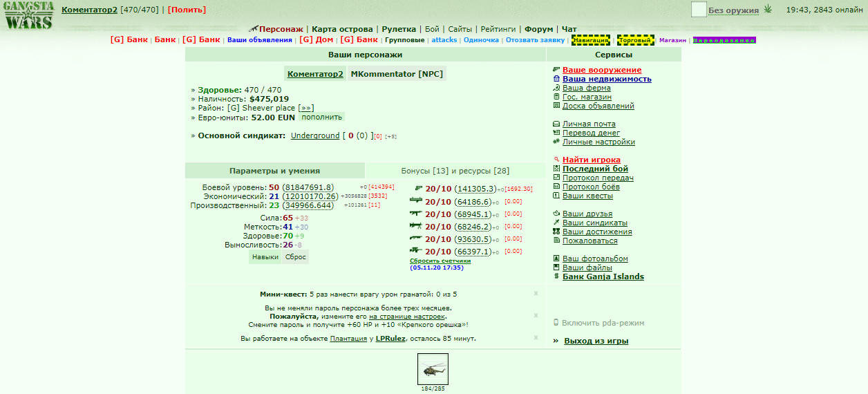This screenshot has height=394, width=868.
Task: Open the Бонусы и ресурсы tab
Action: tap(455, 171)
